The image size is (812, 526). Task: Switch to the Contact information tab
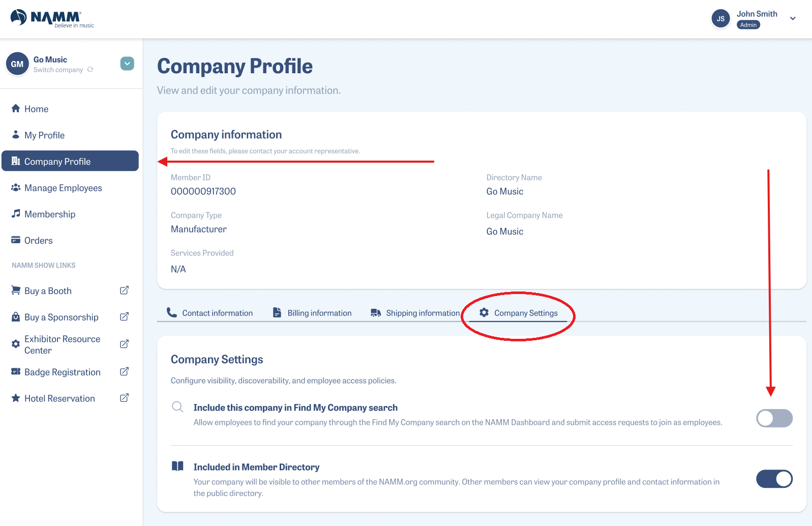pyautogui.click(x=210, y=313)
